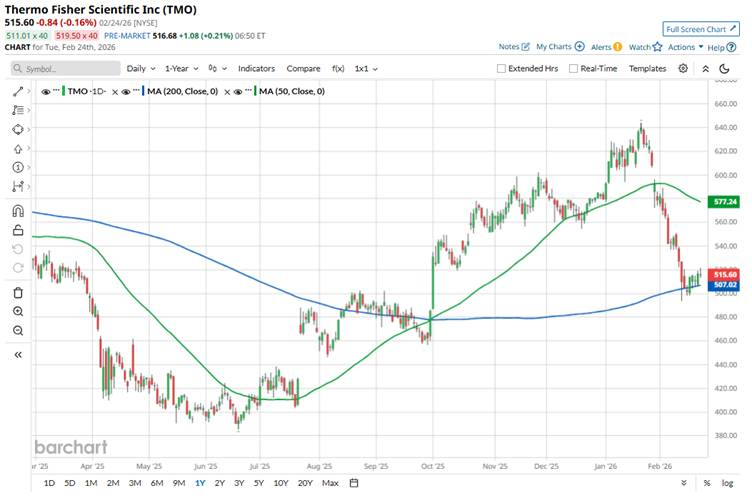Viewport: 752px width, 498px height.
Task: Switch to dark mode moon icon
Action: [x=707, y=68]
